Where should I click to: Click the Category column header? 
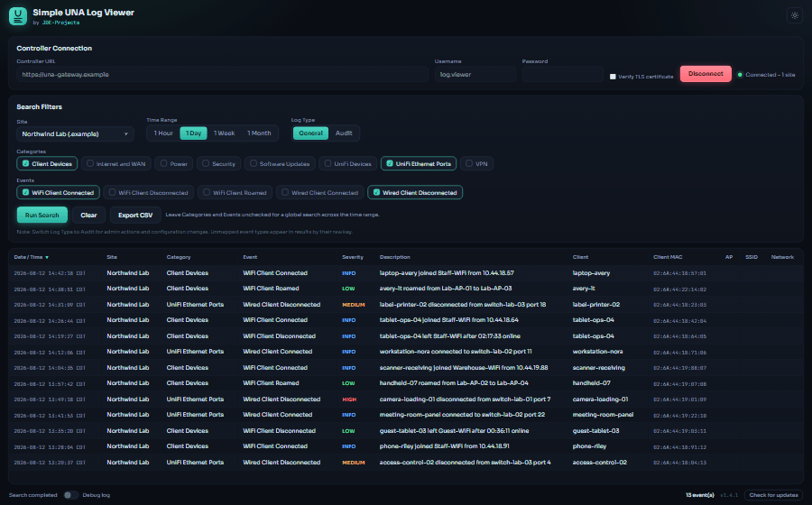pyautogui.click(x=179, y=257)
